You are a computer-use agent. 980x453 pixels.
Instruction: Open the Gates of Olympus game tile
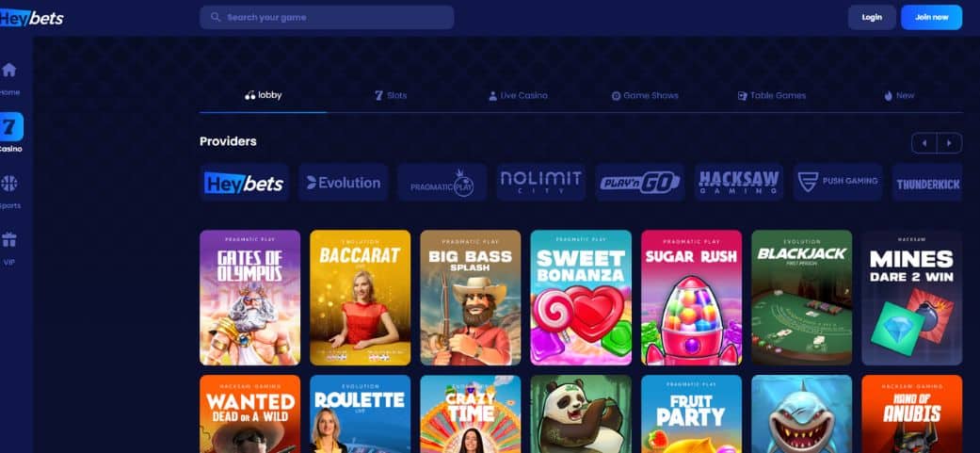[250, 298]
